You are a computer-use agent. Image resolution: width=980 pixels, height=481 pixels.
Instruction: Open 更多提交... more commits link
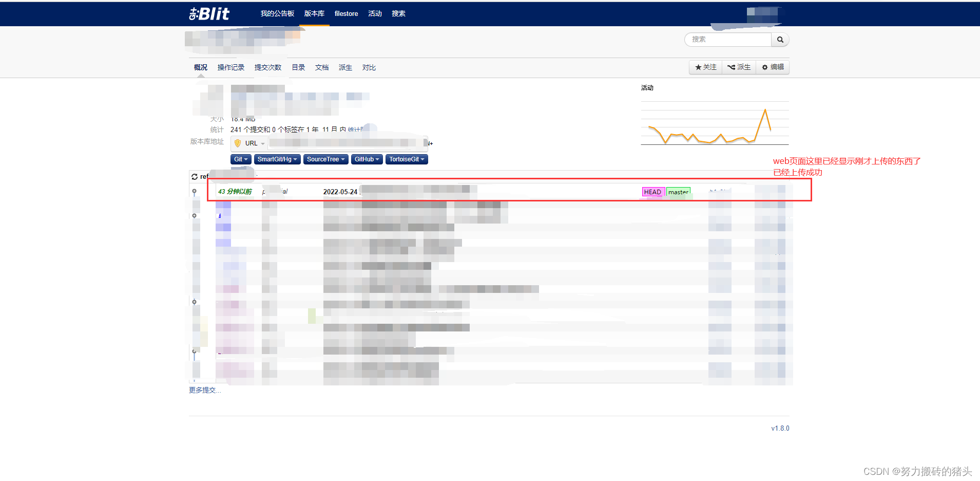205,391
